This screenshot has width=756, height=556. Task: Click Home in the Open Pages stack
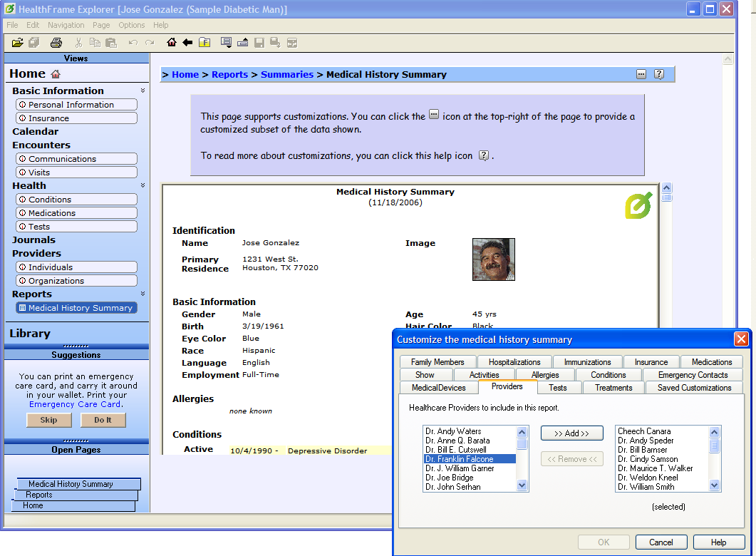(73, 506)
